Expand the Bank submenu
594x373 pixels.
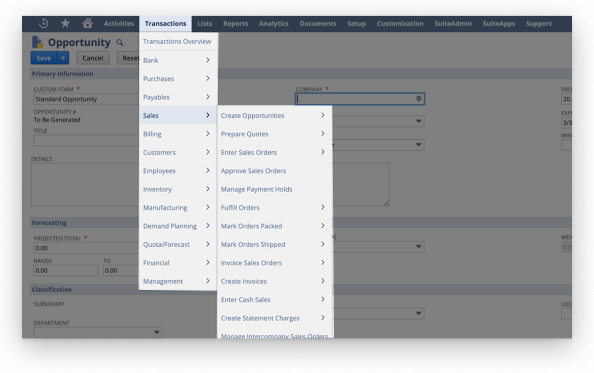pyautogui.click(x=178, y=60)
